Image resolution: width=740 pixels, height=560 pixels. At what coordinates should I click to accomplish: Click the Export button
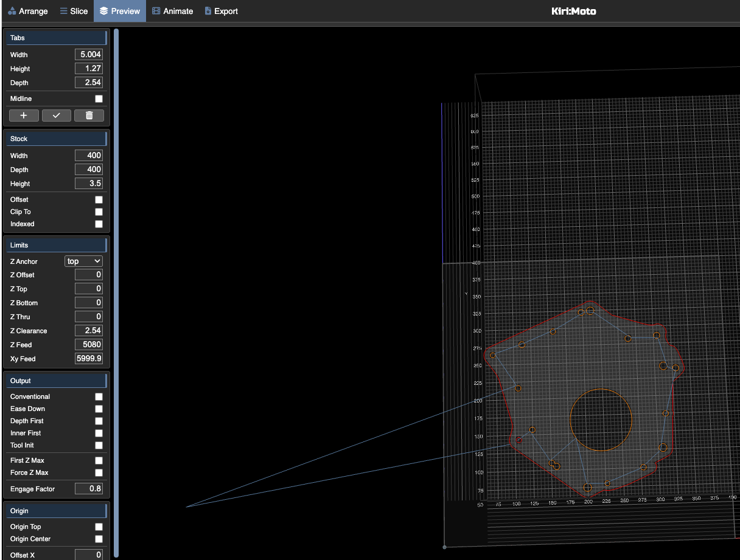221,11
